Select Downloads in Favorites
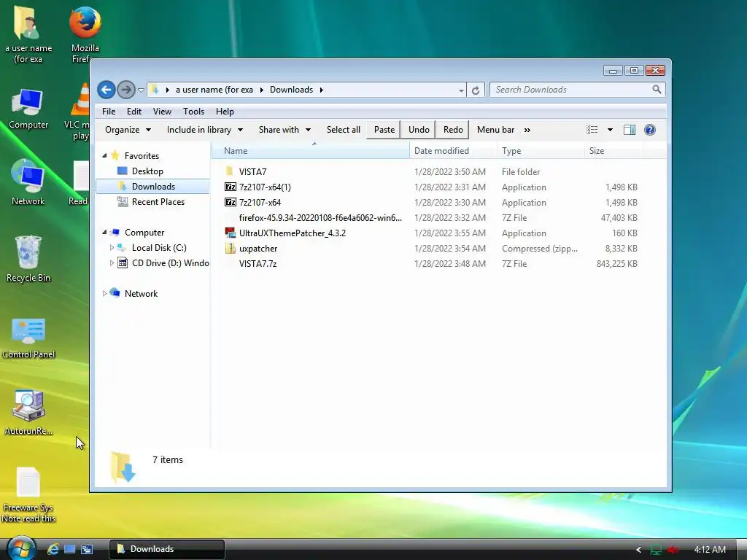 153,186
